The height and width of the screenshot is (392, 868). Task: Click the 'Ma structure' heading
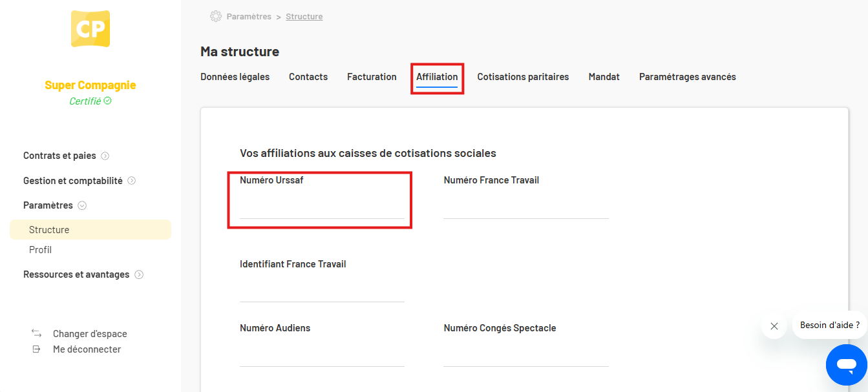240,52
